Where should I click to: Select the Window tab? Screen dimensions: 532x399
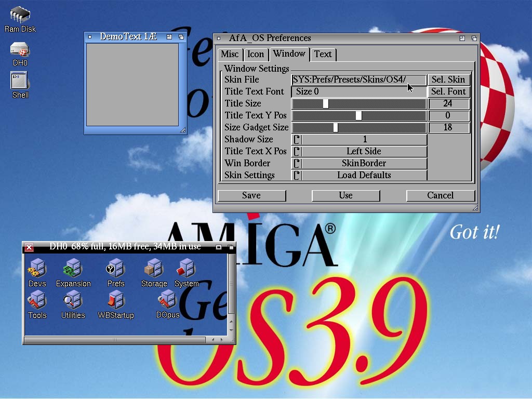point(289,54)
